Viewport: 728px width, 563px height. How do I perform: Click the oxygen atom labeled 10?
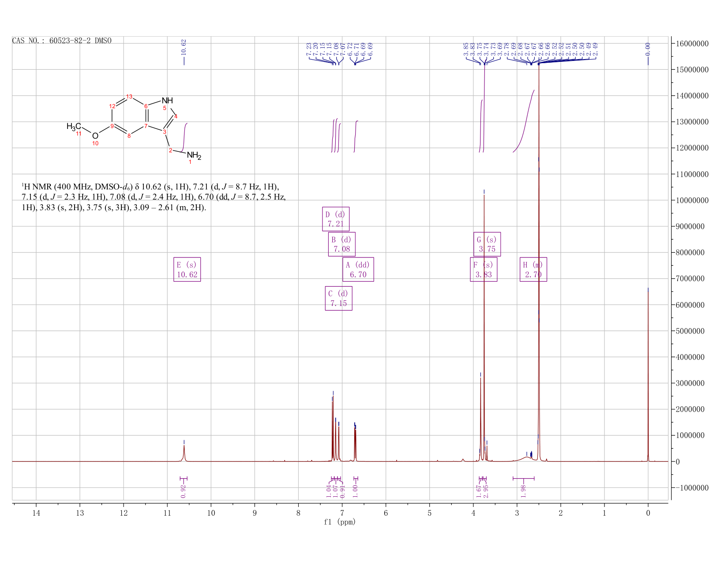tap(95, 136)
